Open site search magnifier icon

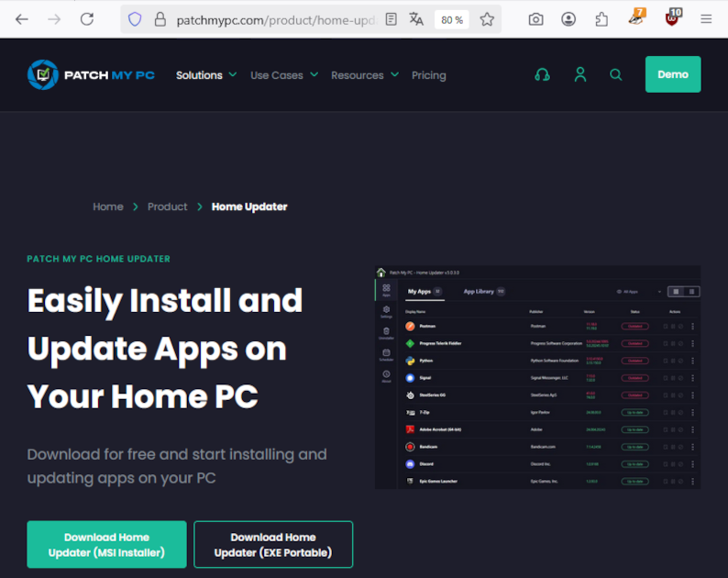click(616, 75)
